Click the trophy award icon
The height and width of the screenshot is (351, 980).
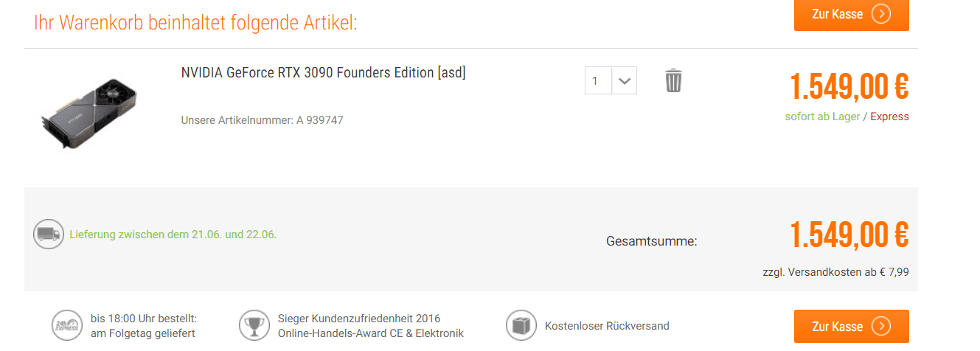[x=254, y=325]
